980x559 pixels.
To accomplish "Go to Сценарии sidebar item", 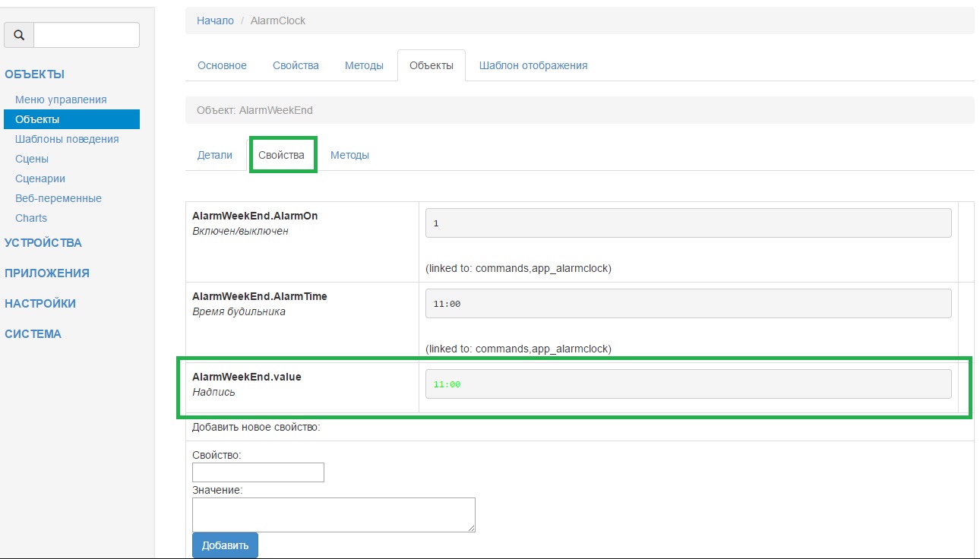I will (x=40, y=178).
